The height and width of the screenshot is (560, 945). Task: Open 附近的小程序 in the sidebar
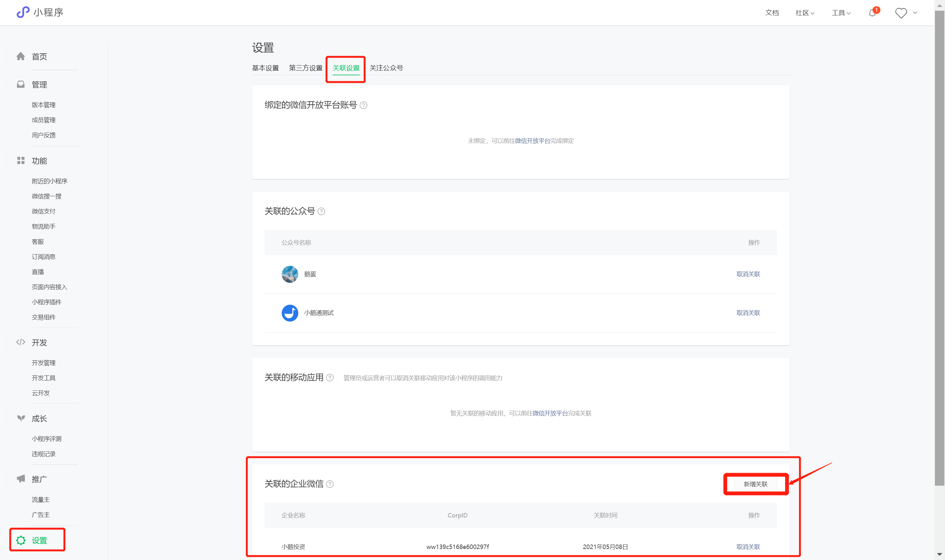(x=49, y=181)
